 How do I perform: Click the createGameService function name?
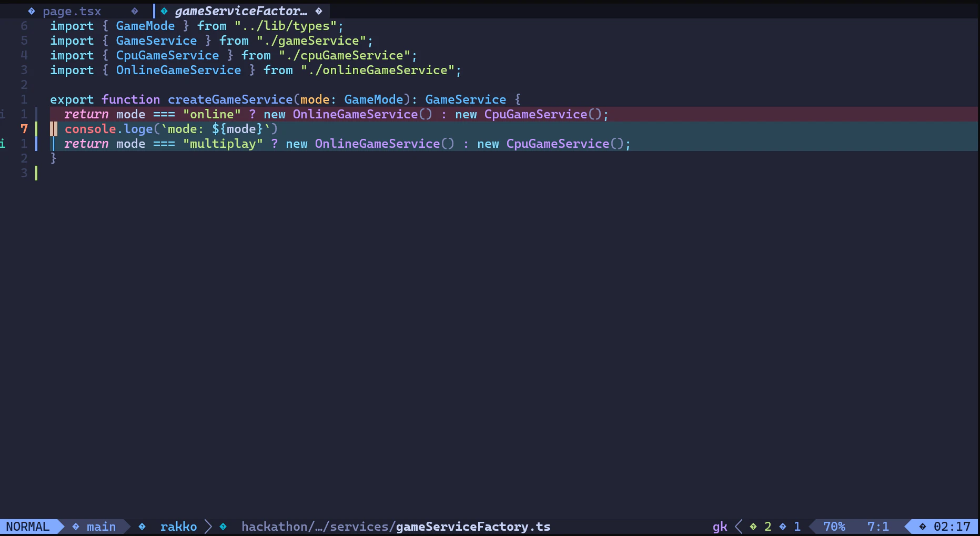tap(230, 99)
